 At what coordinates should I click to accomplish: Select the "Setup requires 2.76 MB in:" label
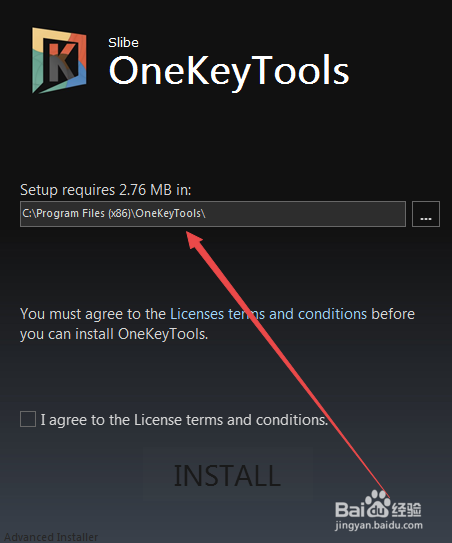pyautogui.click(x=106, y=190)
